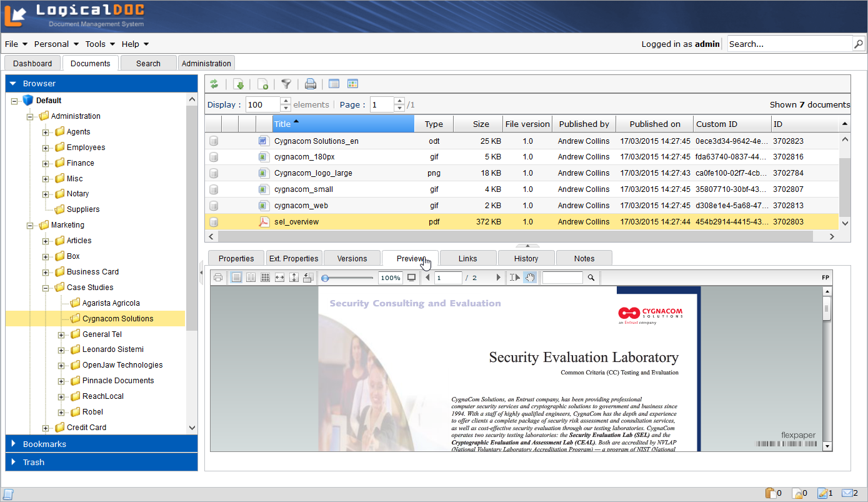Image resolution: width=868 pixels, height=502 pixels.
Task: Open the Ext. Properties tab
Action: pos(294,258)
